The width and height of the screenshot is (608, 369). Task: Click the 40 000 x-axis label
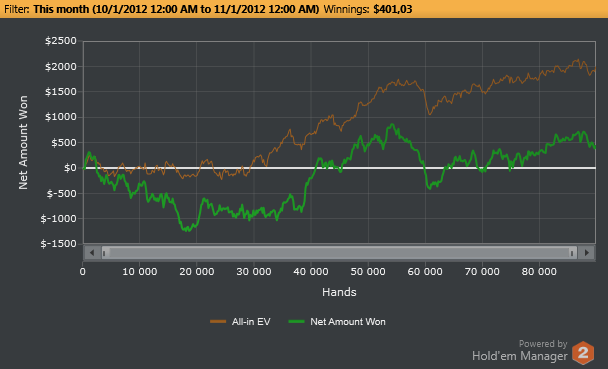311,272
